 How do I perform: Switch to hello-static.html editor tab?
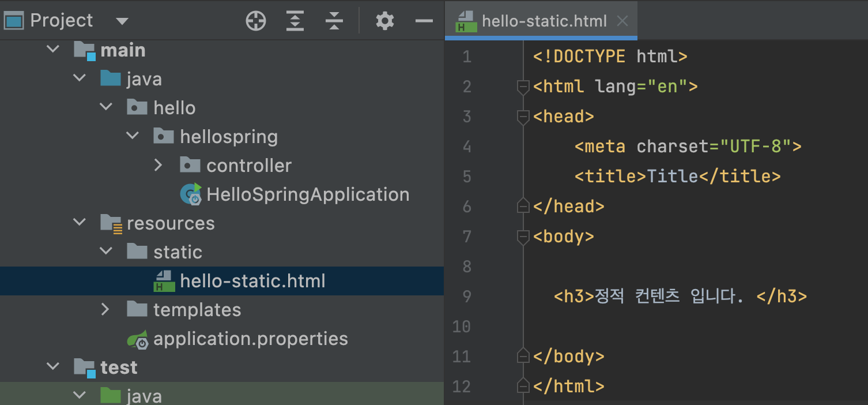click(541, 21)
